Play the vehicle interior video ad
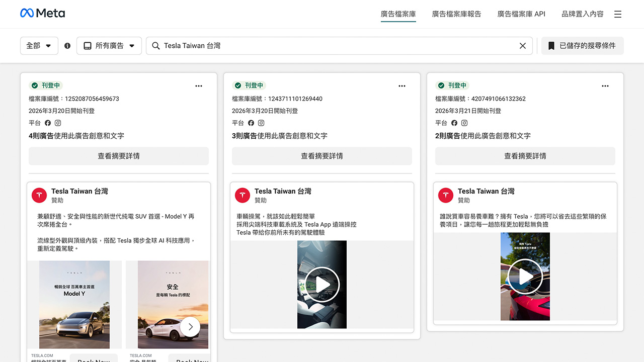The height and width of the screenshot is (362, 644). (x=322, y=285)
